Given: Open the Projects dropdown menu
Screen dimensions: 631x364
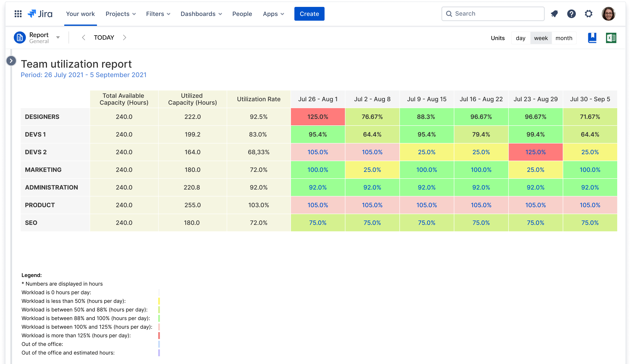Looking at the screenshot, I should [120, 14].
